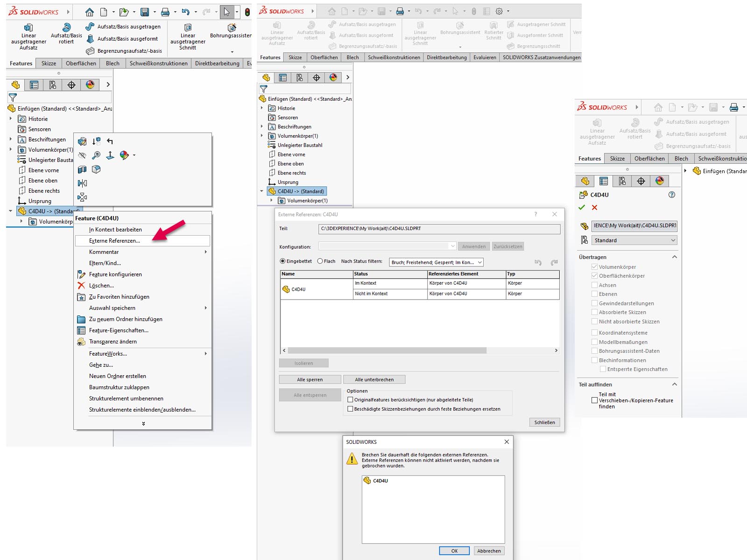Select C4D4U item in warning dialog list
Image resolution: width=747 pixels, height=560 pixels.
tap(376, 481)
